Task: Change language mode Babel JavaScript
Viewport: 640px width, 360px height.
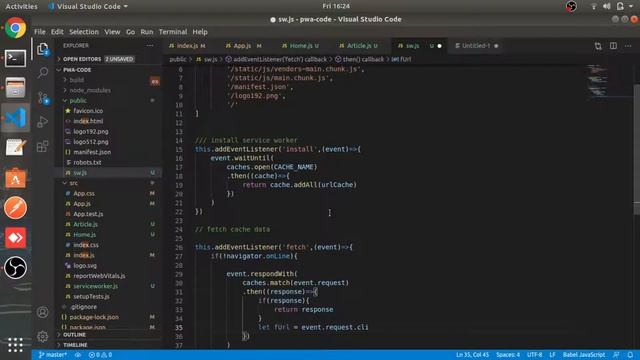Action: pos(584,355)
